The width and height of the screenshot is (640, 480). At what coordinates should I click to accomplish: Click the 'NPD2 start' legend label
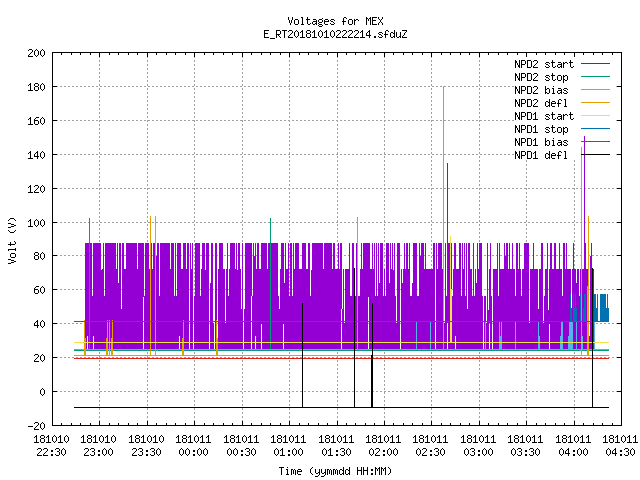point(544,64)
